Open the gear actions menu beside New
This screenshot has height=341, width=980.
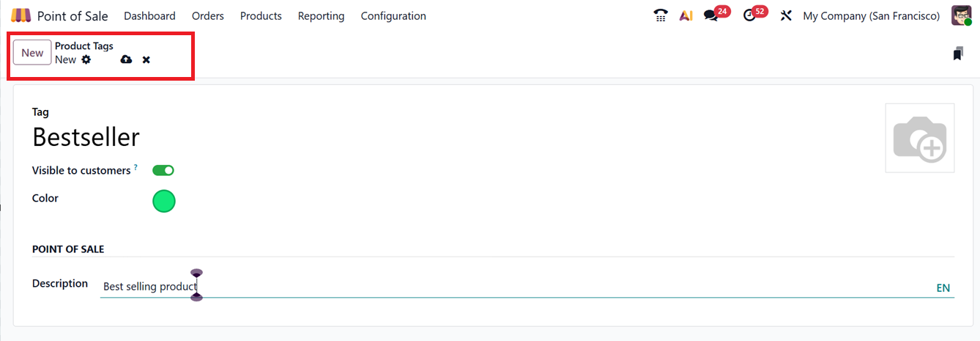tap(86, 59)
